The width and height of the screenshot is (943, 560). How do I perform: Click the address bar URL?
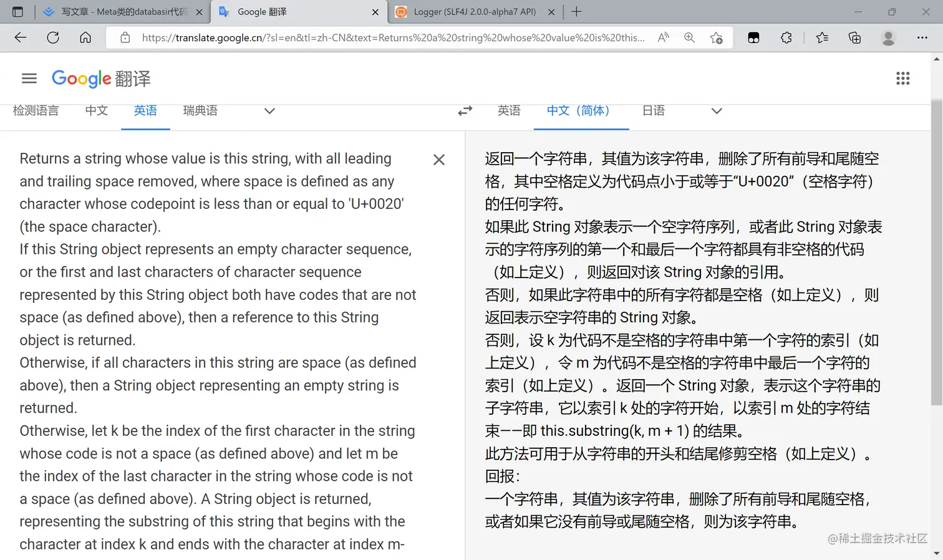tap(393, 37)
